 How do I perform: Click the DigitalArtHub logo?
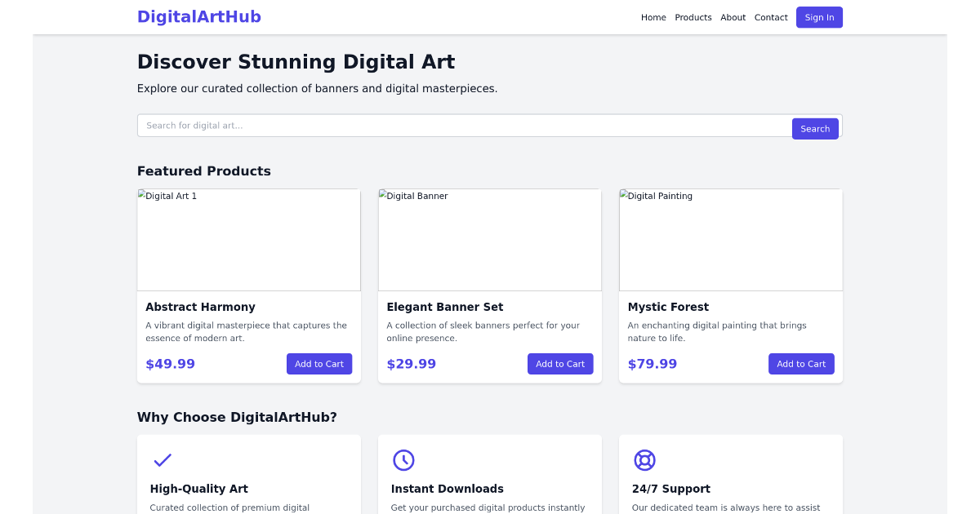coord(198,16)
